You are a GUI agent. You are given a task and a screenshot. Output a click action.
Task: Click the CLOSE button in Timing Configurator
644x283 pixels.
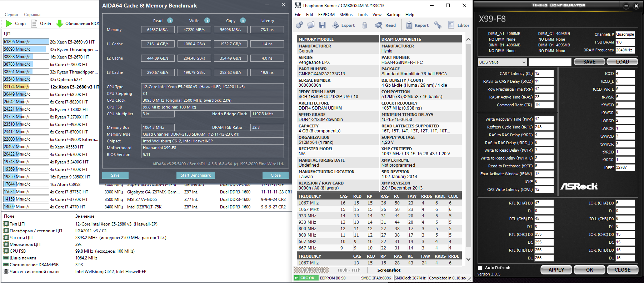[x=622, y=270]
